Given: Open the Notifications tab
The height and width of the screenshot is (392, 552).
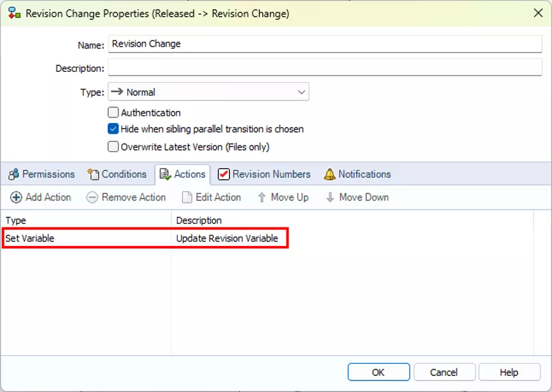Looking at the screenshot, I should 357,174.
